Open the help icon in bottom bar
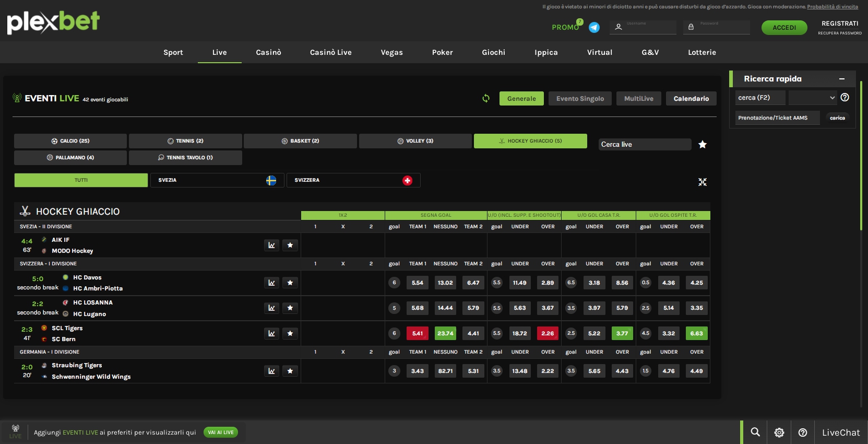868x444 pixels. click(x=803, y=432)
